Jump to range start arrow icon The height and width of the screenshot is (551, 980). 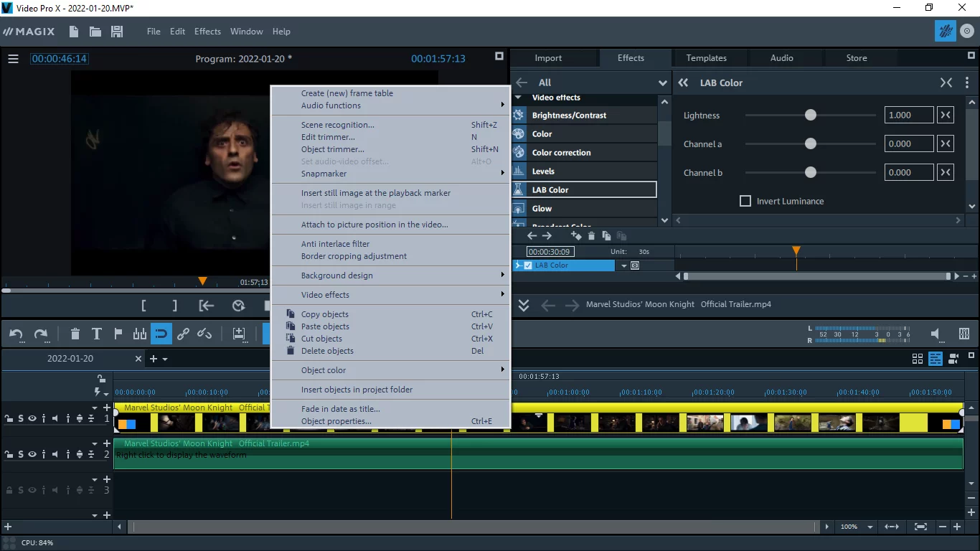click(207, 306)
